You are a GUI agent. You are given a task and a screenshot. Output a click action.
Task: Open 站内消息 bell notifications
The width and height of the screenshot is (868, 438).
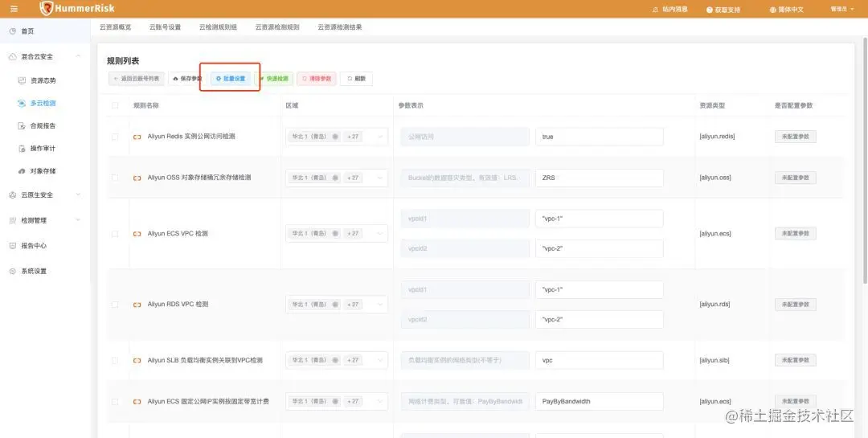pos(669,10)
